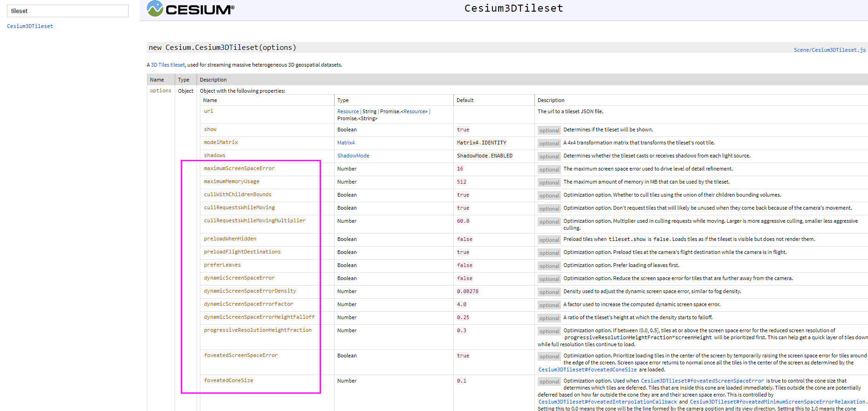Click the first Resource link in url row
This screenshot has height=411, width=868.
tap(348, 111)
